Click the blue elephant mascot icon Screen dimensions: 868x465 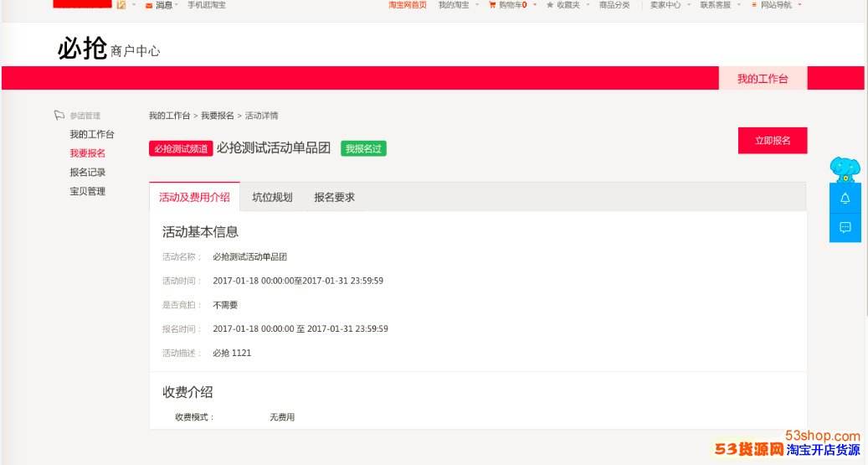pyautogui.click(x=845, y=169)
